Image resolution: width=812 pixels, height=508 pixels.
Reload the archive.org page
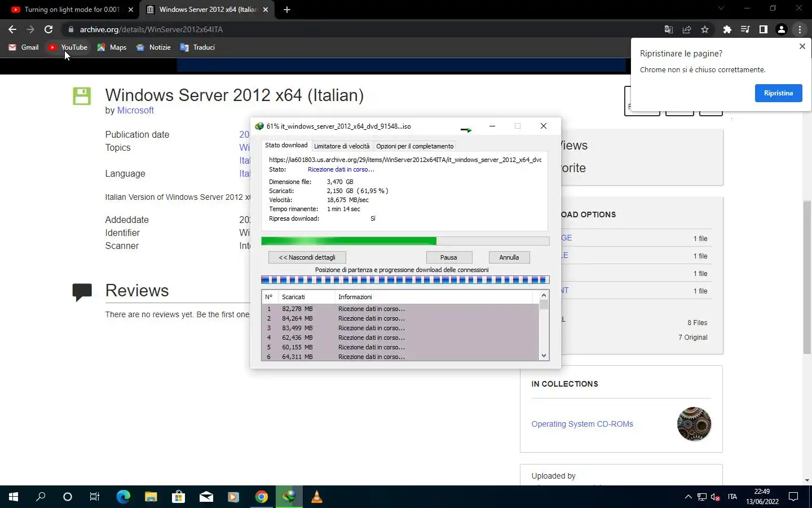coord(48,29)
